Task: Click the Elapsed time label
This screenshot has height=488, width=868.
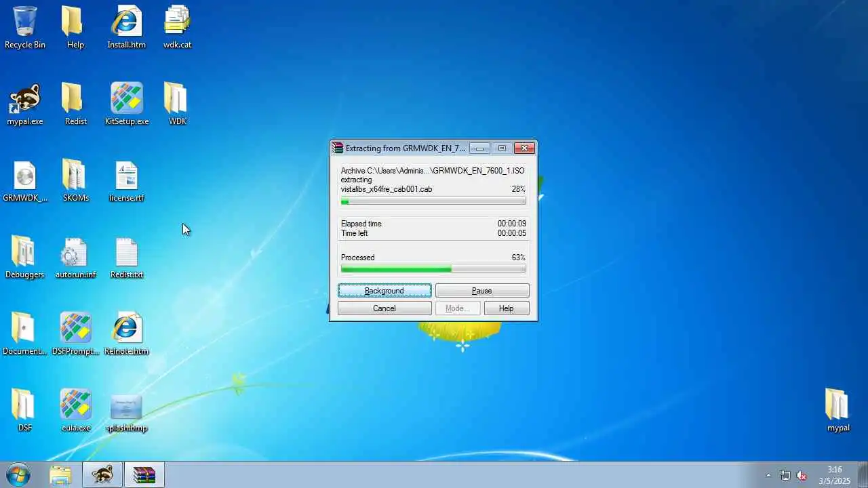Action: pos(361,224)
